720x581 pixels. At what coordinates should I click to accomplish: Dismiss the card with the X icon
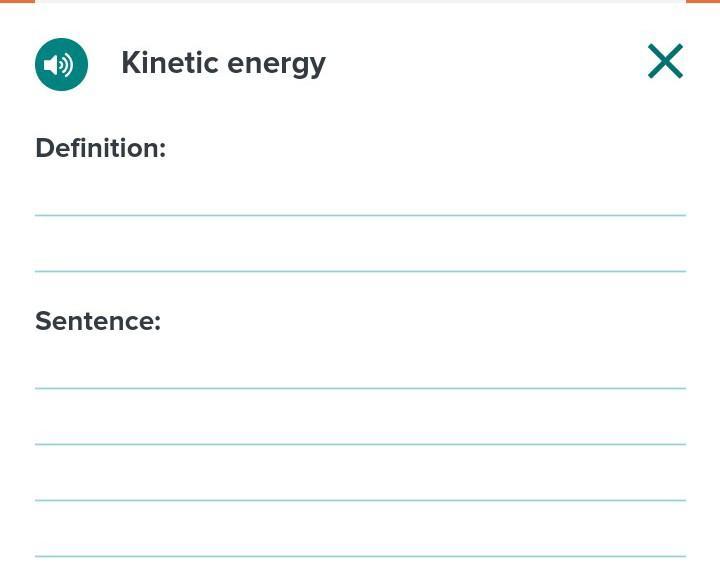click(x=665, y=61)
